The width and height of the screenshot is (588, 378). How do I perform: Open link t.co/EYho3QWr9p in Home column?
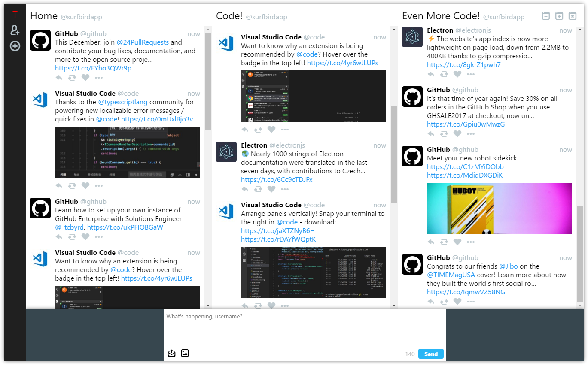[93, 68]
